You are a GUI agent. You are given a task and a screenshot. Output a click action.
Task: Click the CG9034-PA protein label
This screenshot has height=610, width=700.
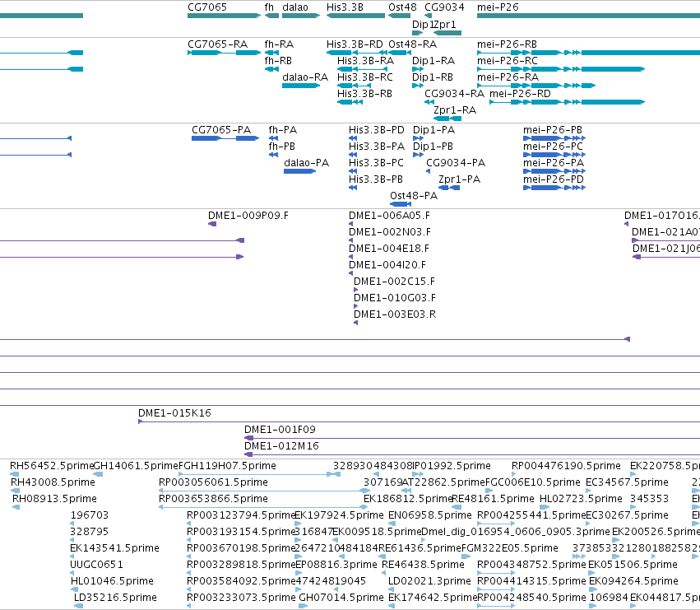coord(456,163)
